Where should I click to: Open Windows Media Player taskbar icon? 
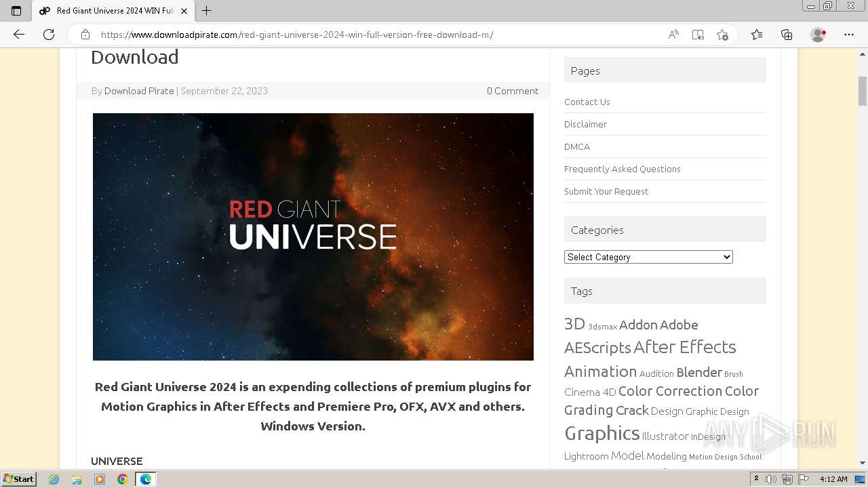pyautogui.click(x=100, y=479)
